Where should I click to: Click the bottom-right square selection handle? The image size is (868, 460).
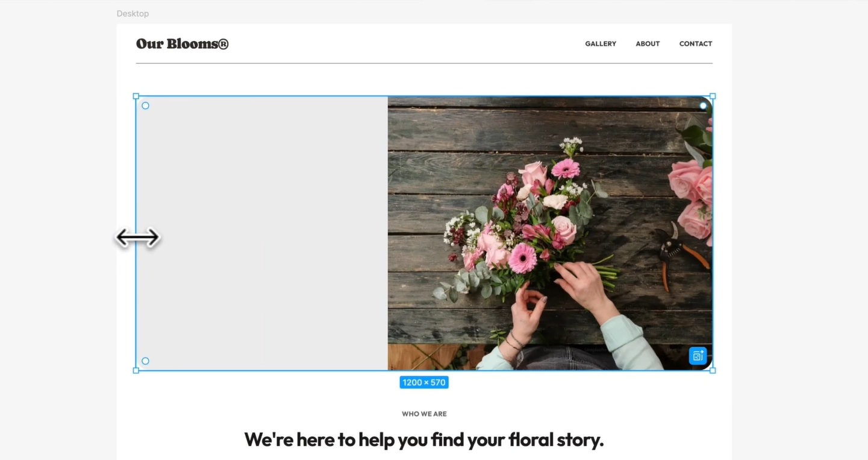713,370
